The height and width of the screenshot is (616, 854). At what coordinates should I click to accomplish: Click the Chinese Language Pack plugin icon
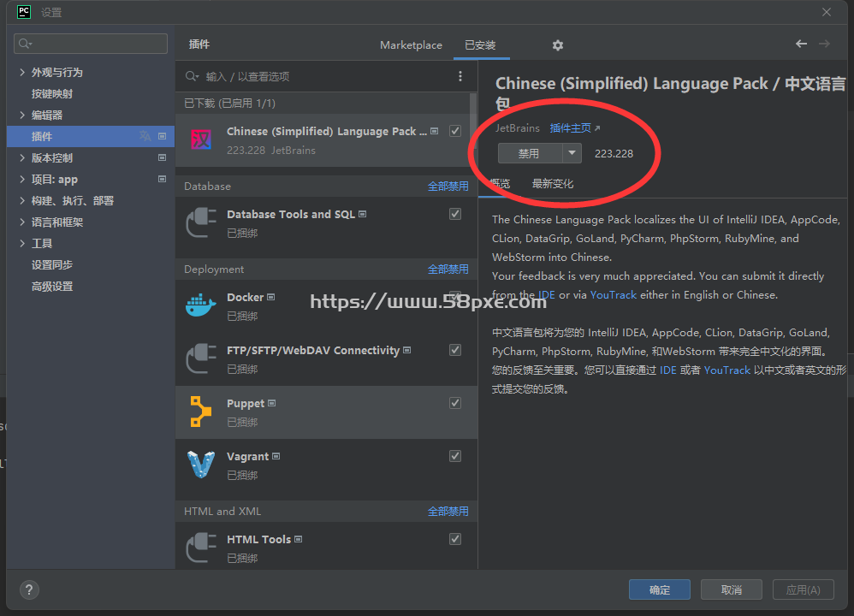201,139
